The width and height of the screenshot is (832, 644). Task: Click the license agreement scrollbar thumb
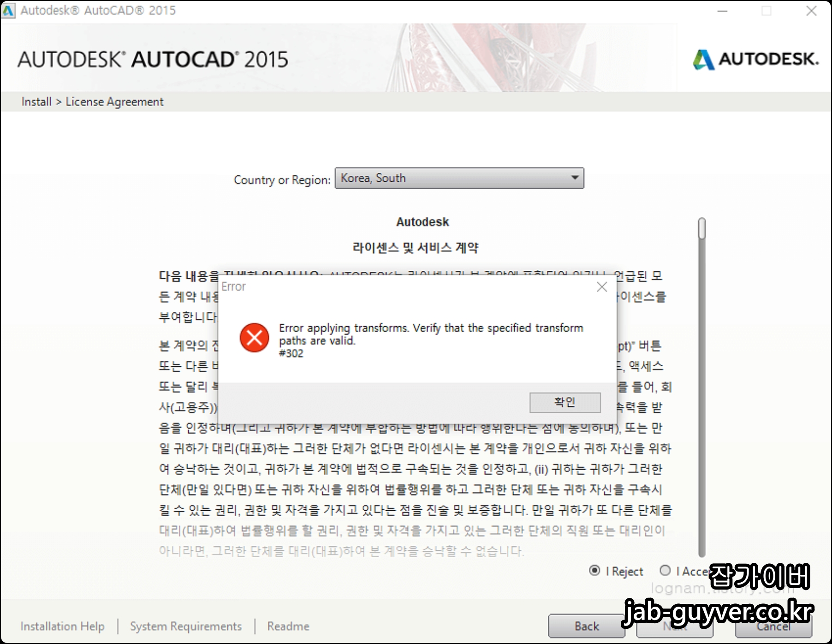click(x=702, y=228)
